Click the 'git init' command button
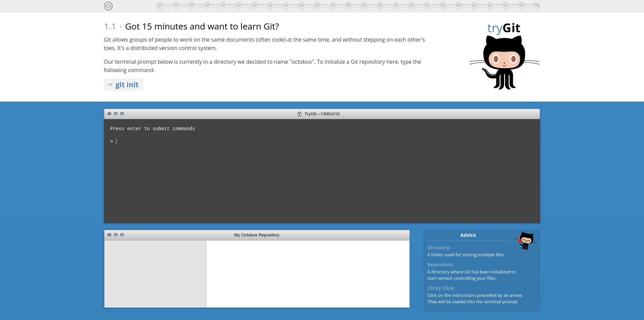Viewport: 644px width, 320px height. [x=124, y=85]
